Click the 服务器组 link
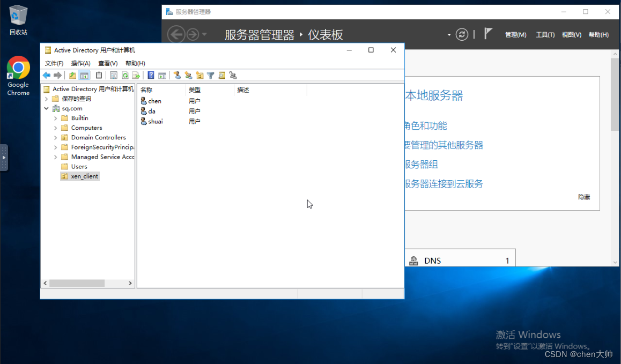 point(422,165)
